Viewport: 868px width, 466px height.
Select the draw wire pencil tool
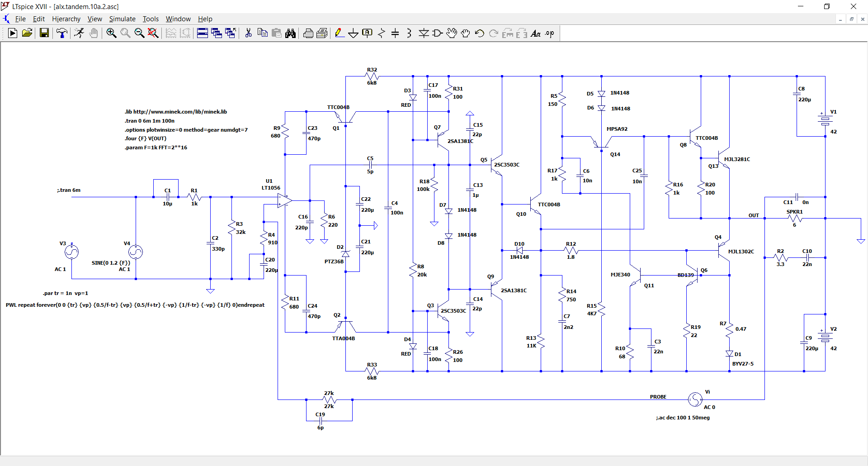click(x=340, y=33)
